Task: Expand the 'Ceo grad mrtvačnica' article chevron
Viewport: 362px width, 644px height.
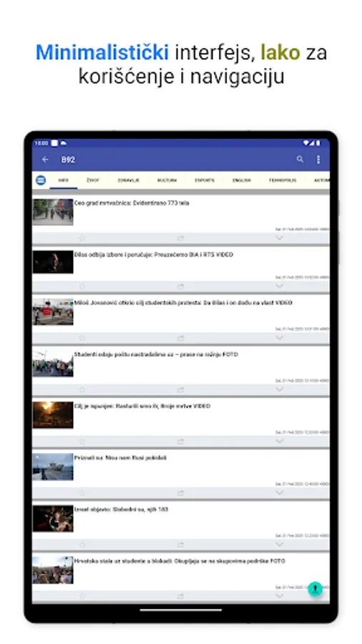Action: (x=279, y=238)
